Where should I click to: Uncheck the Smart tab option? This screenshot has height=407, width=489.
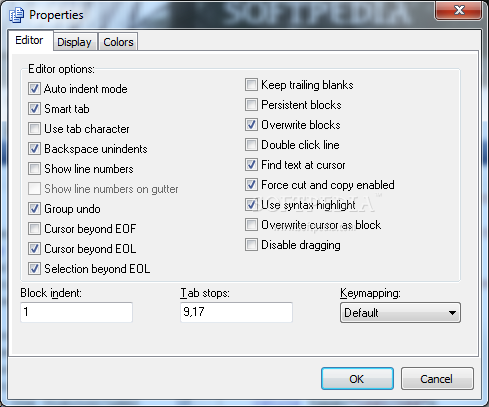tap(34, 109)
